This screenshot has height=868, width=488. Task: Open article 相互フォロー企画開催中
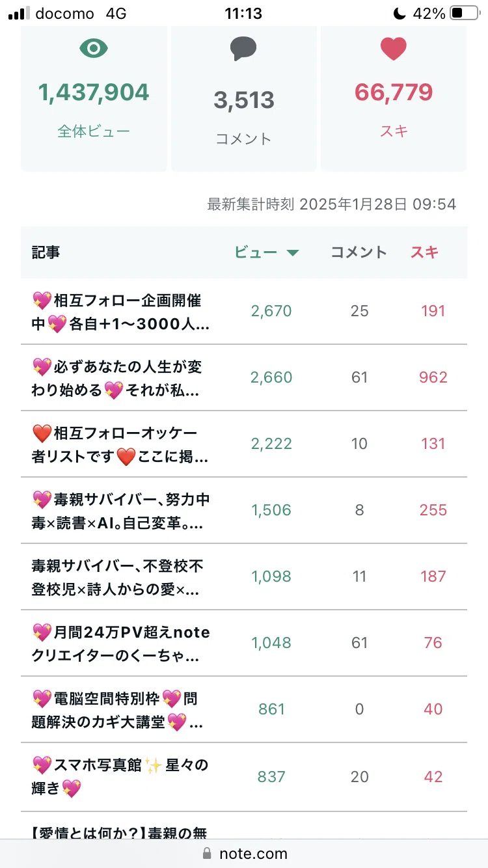point(244,312)
